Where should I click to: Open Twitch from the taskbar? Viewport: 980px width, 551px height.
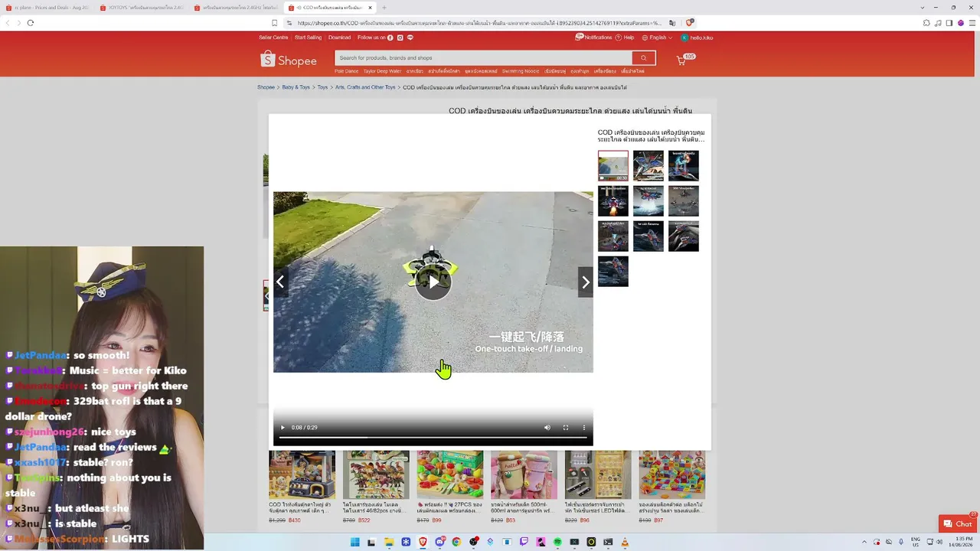click(524, 542)
